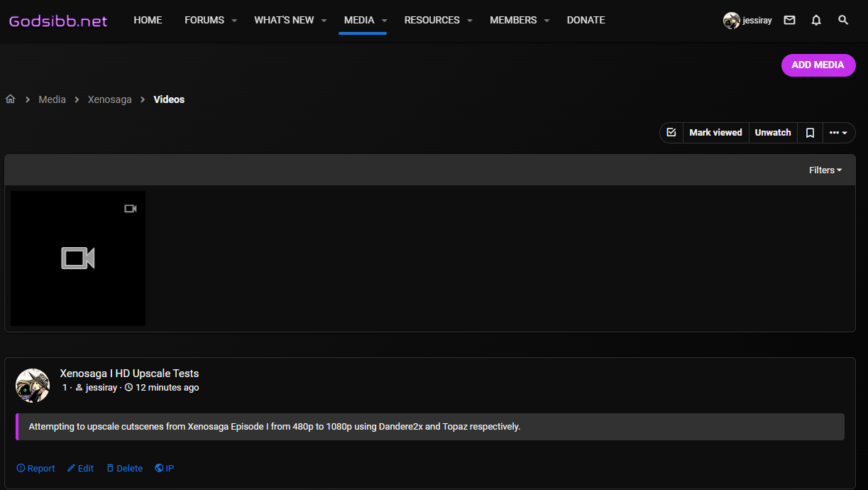The image size is (868, 490).
Task: Report this album
Action: [x=35, y=469]
